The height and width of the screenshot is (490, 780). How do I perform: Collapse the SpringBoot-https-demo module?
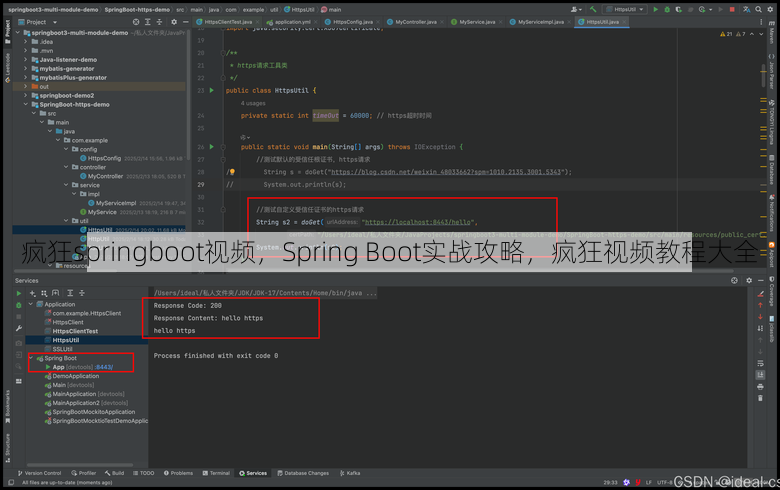(25, 104)
